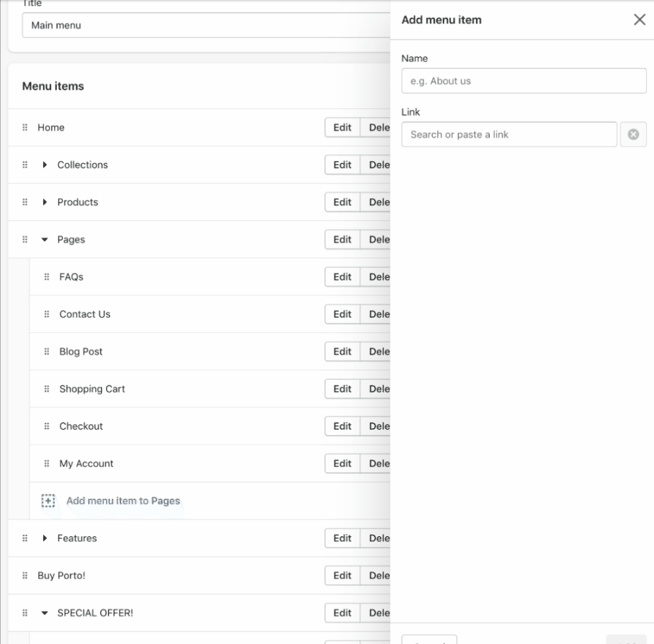Screen dimensions: 654x644
Task: Close the Add menu item panel
Action: 639,20
